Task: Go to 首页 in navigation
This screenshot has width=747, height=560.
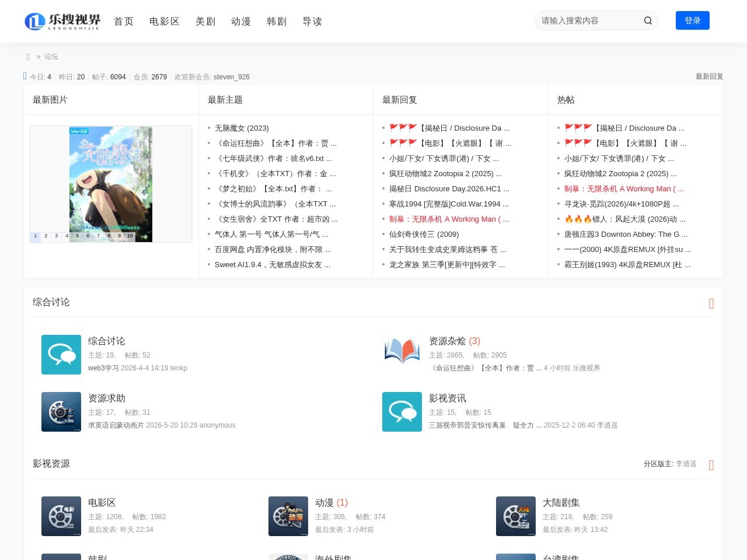Action: pos(124,21)
